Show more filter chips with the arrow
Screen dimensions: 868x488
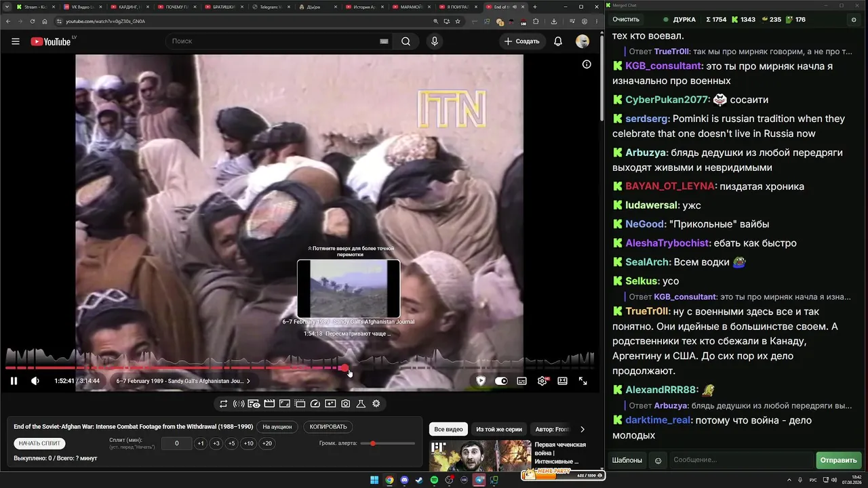click(583, 429)
